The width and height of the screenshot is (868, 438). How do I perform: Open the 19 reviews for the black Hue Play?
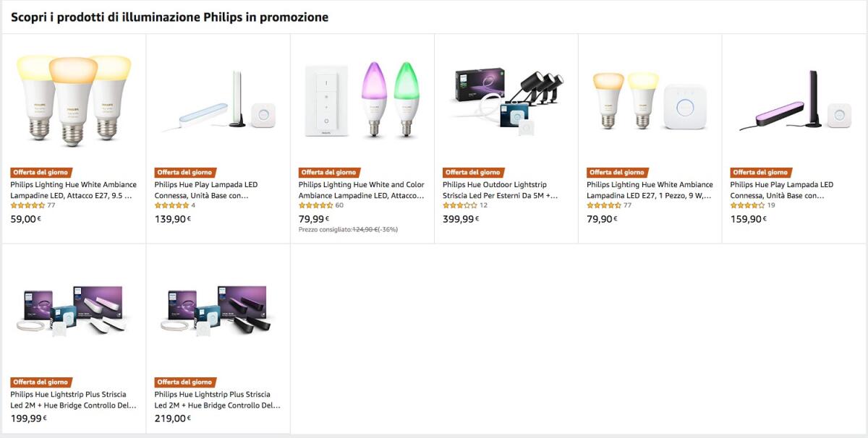(750, 205)
